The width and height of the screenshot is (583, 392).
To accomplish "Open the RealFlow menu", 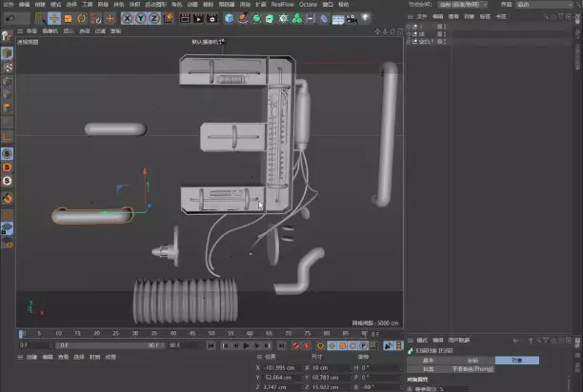I will click(x=282, y=5).
